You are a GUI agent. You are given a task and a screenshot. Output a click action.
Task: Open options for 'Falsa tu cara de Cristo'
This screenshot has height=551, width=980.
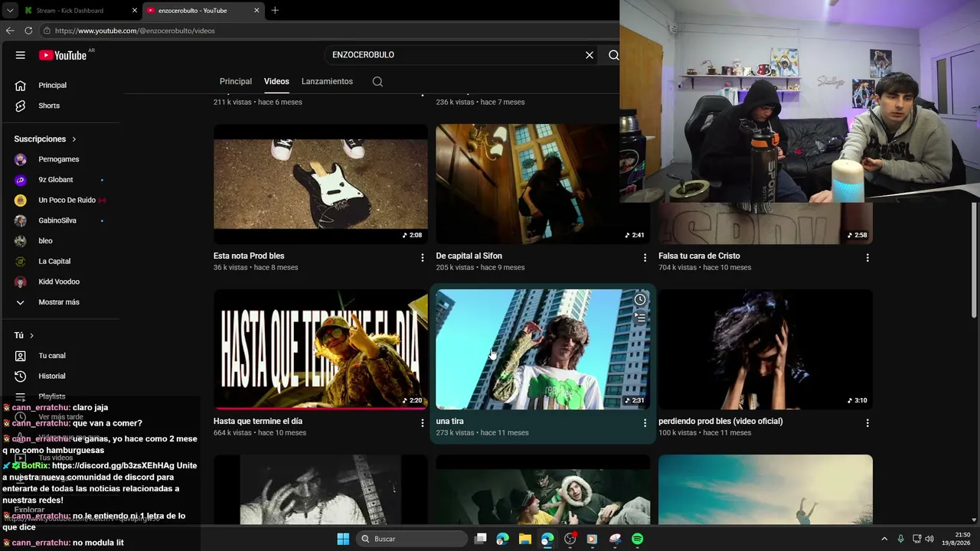(x=867, y=258)
